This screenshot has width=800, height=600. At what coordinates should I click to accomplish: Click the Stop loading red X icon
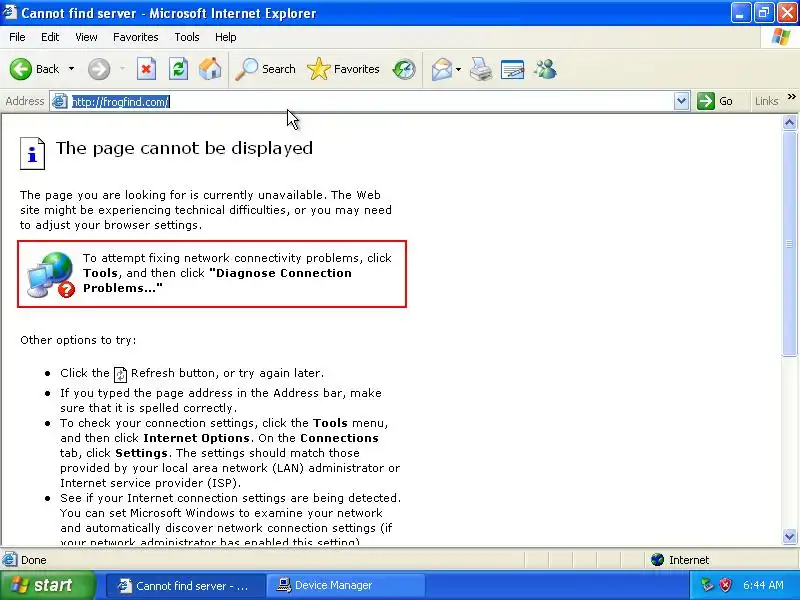tap(146, 69)
